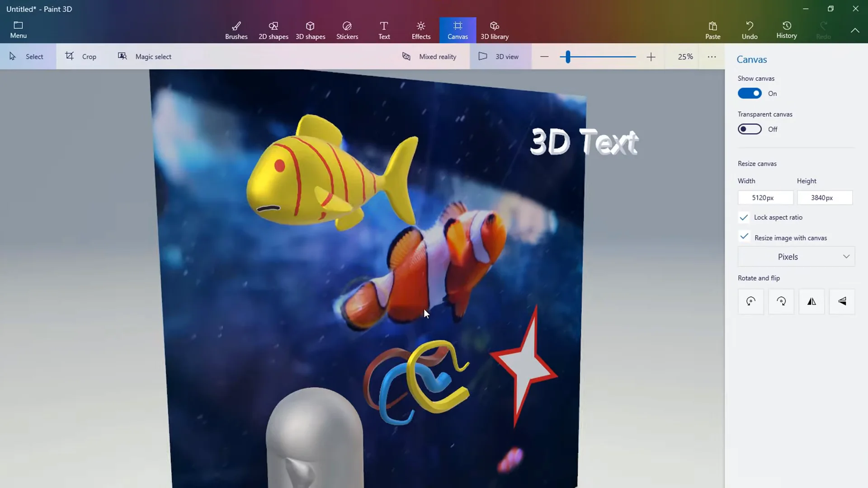
Task: Open Mixed reality view
Action: click(429, 56)
